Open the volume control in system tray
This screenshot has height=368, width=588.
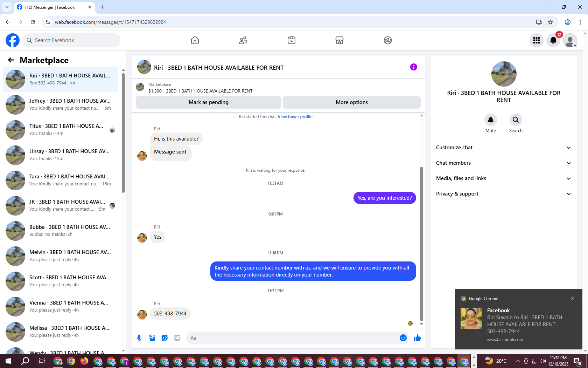(x=543, y=361)
